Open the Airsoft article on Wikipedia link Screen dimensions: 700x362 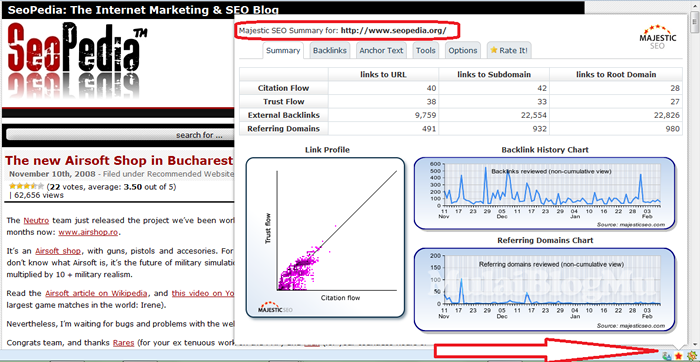click(96, 294)
